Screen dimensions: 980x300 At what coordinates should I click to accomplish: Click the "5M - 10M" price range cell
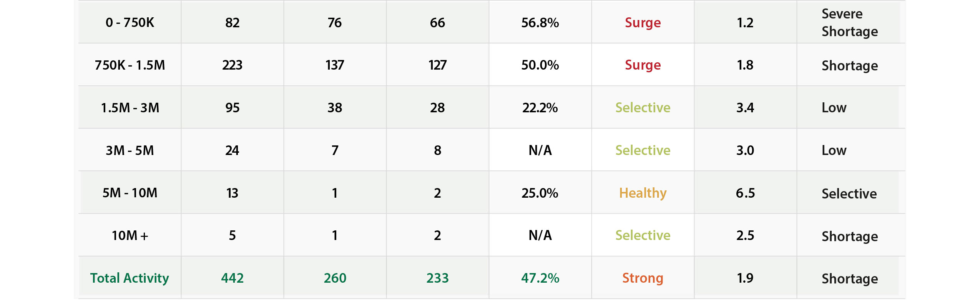tap(130, 193)
